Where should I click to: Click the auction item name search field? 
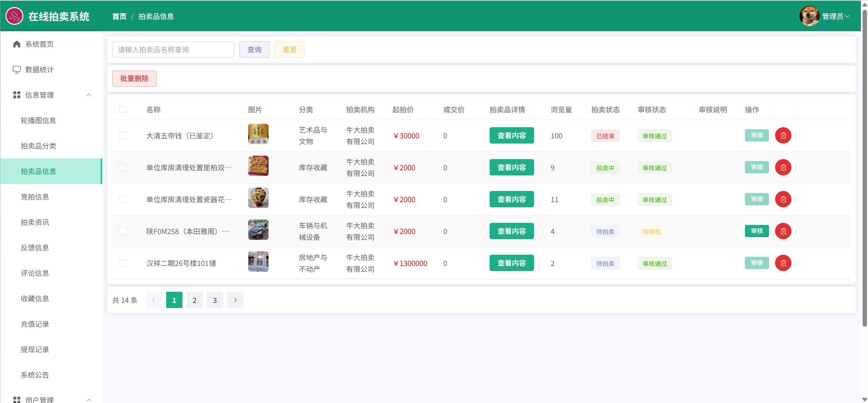[173, 50]
